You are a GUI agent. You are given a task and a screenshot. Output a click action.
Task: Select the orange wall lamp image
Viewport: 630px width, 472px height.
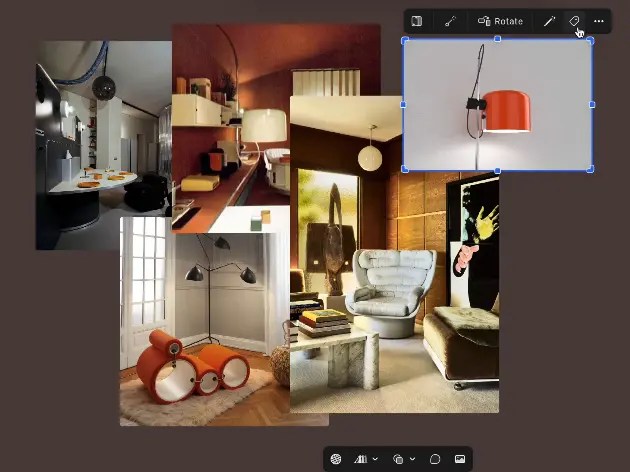point(497,104)
